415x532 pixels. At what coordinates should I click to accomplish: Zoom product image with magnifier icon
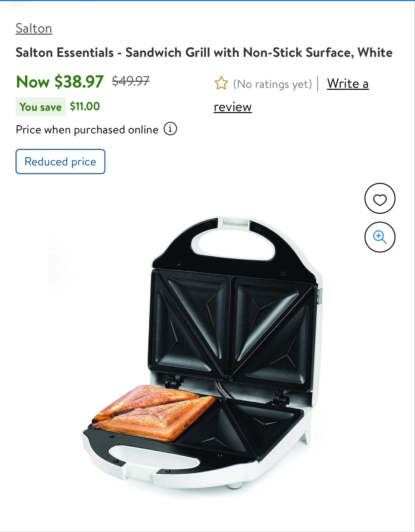pos(380,237)
